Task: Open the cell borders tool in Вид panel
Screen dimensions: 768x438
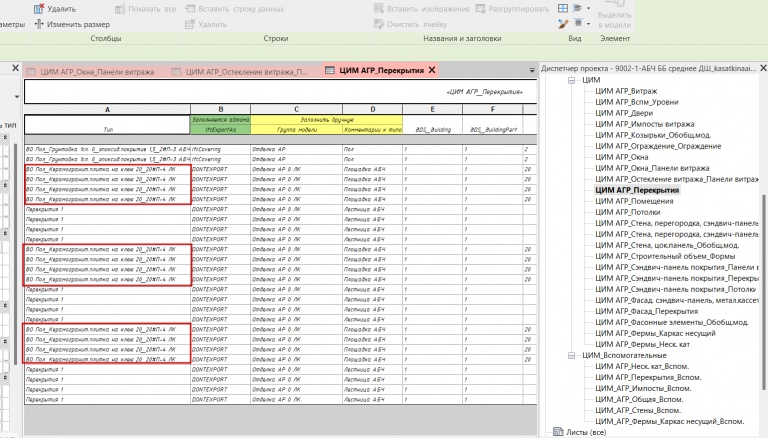Action: click(563, 8)
